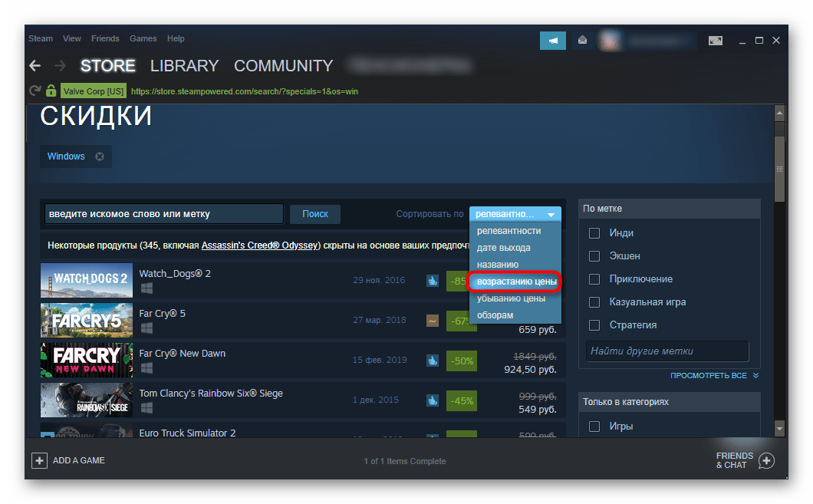Switch to the COMMUNITY tab

pos(283,66)
